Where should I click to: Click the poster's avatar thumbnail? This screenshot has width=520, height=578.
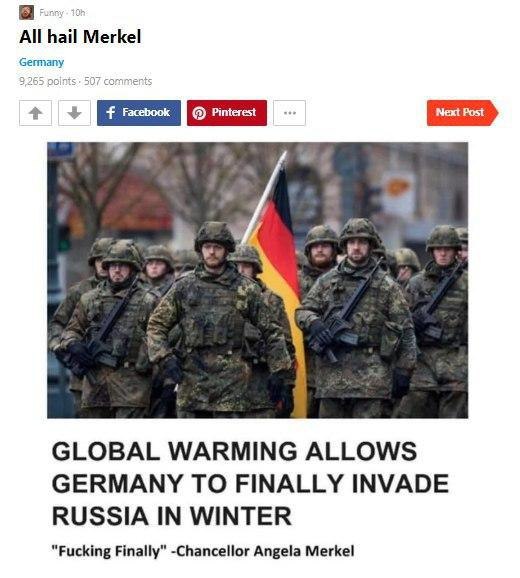point(27,13)
